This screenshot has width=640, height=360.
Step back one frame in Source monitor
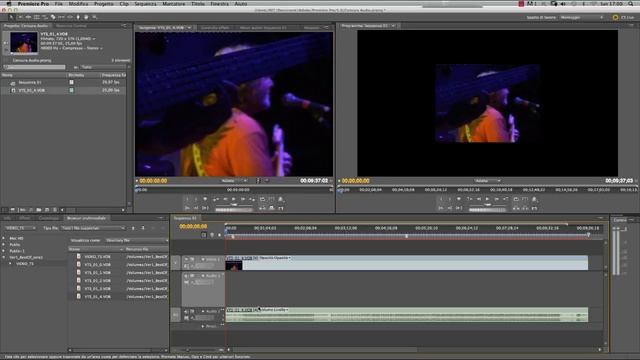225,199
